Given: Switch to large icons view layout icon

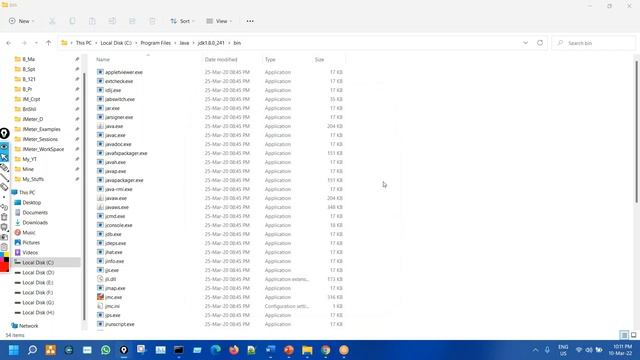Looking at the screenshot, I should (633, 335).
